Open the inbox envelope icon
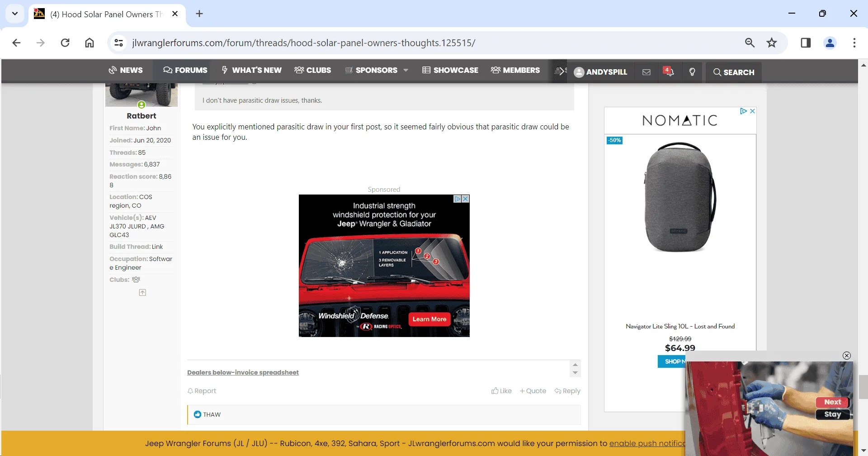 click(646, 72)
